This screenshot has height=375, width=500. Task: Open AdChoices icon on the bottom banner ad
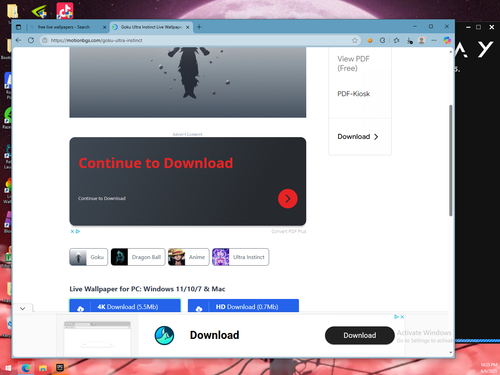click(x=397, y=317)
